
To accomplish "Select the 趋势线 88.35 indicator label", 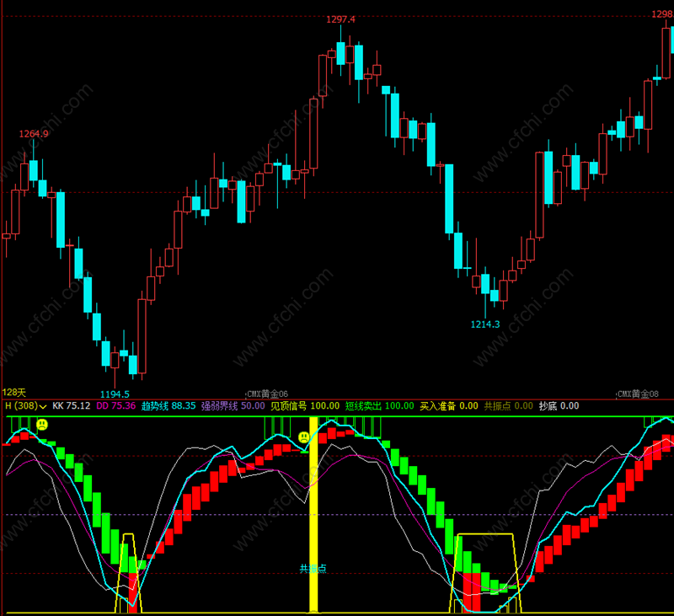I will point(168,406).
